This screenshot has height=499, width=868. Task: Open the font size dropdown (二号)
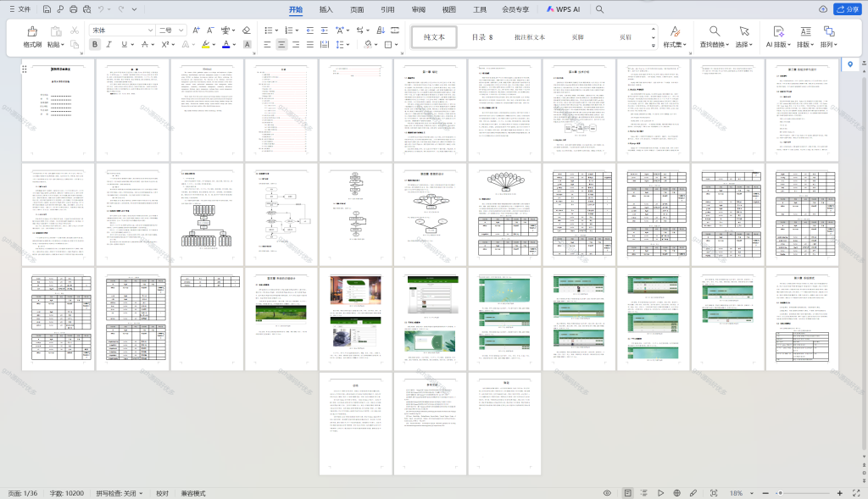tap(181, 30)
